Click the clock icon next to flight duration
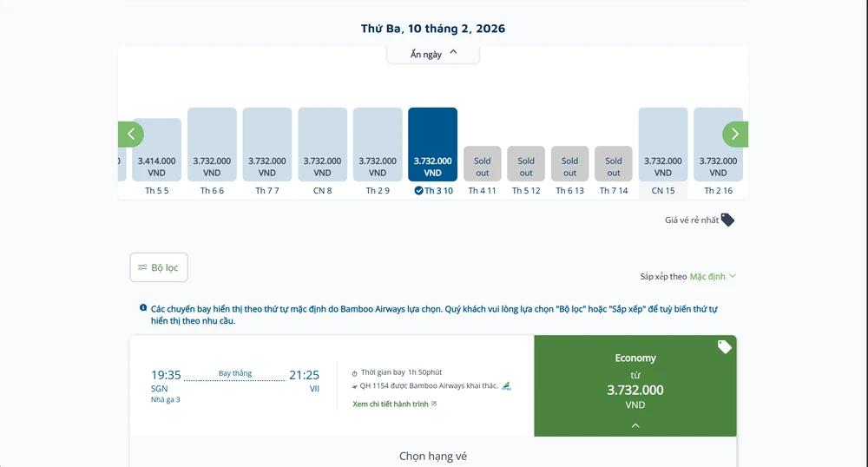This screenshot has width=868, height=467. tap(354, 372)
